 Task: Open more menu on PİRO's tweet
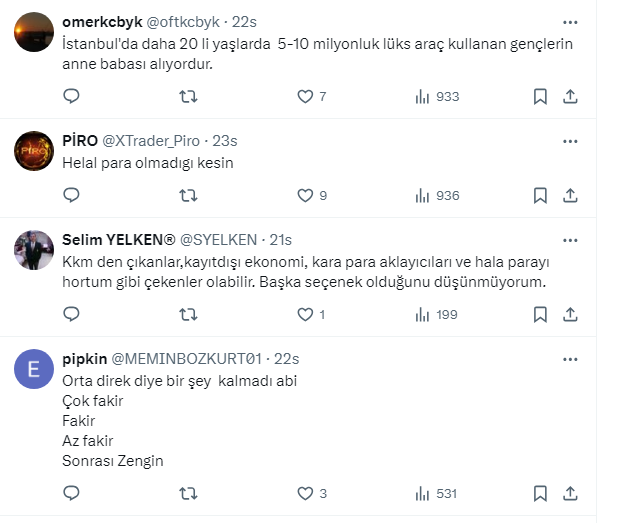coord(570,141)
